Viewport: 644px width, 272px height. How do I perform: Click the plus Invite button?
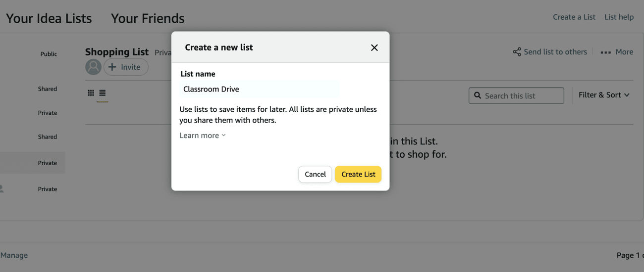126,67
